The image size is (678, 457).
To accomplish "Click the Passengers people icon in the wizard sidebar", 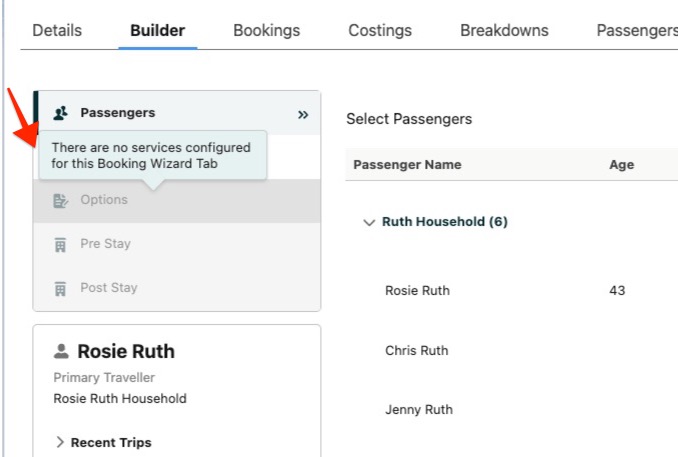I will pos(61,114).
